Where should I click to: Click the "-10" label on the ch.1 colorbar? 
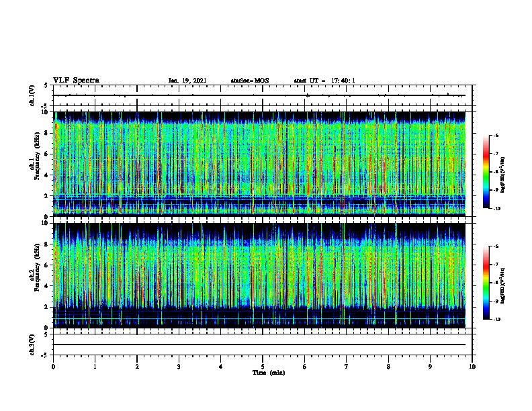click(x=496, y=208)
